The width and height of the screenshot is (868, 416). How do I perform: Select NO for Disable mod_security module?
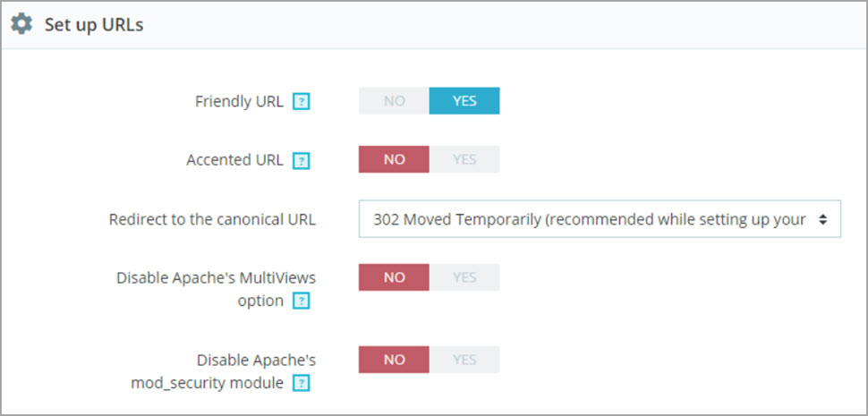(394, 360)
